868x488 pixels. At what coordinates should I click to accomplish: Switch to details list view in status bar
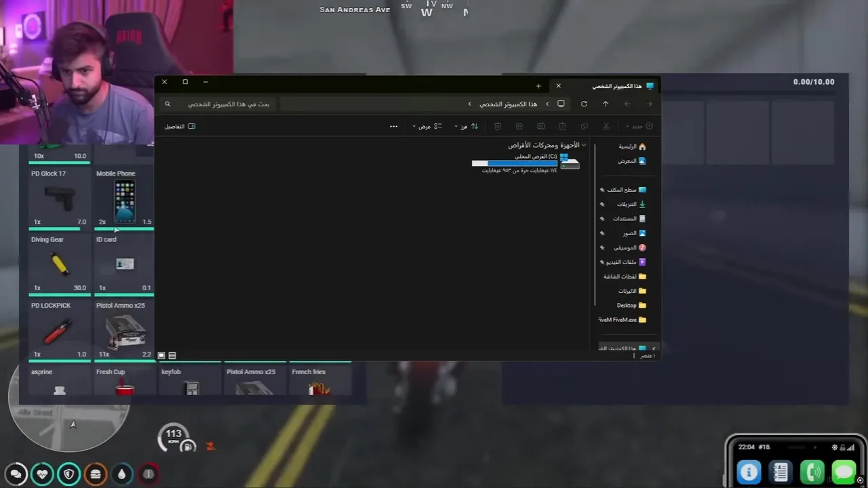coord(172,355)
